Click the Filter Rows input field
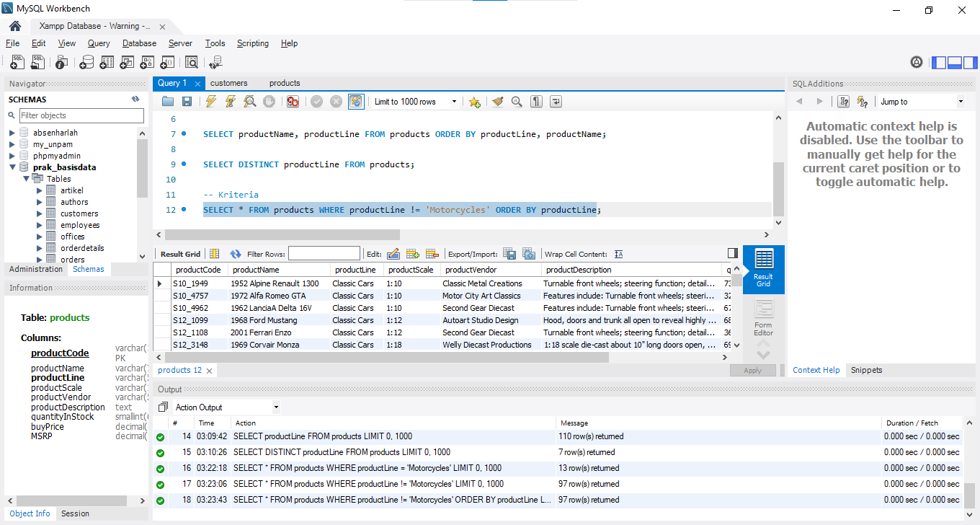 click(x=324, y=254)
